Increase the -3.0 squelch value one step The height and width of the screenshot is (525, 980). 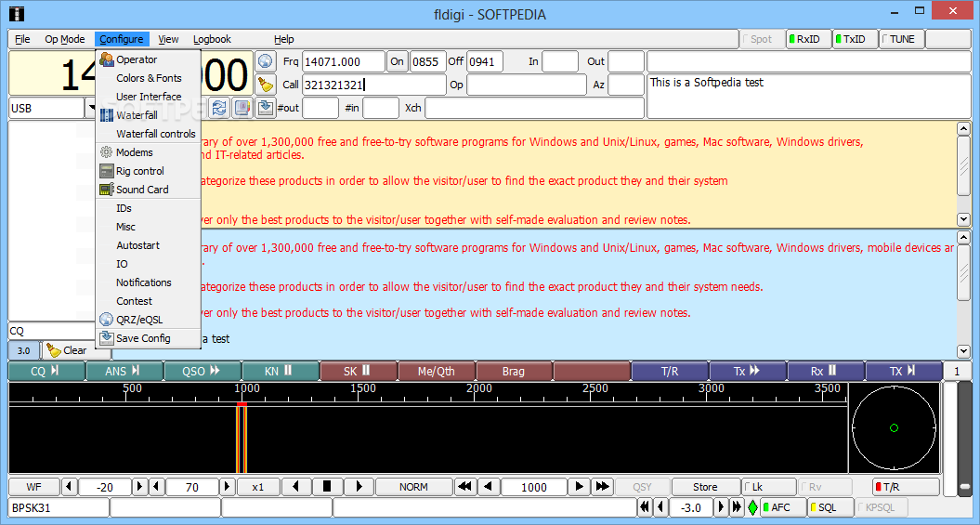pyautogui.click(x=721, y=507)
